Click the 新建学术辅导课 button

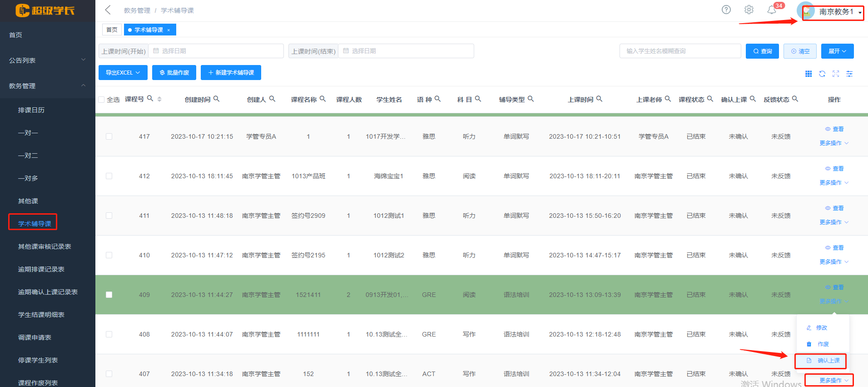point(231,73)
